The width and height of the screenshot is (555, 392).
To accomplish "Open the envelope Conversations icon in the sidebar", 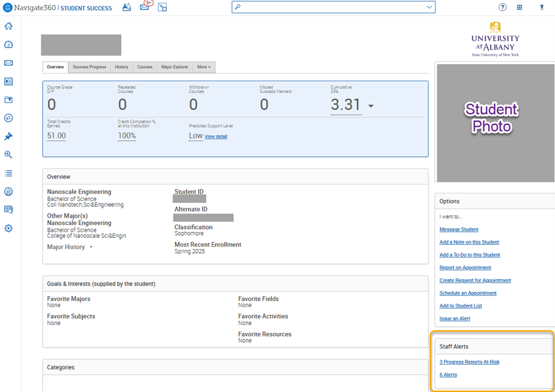I will coord(8,63).
